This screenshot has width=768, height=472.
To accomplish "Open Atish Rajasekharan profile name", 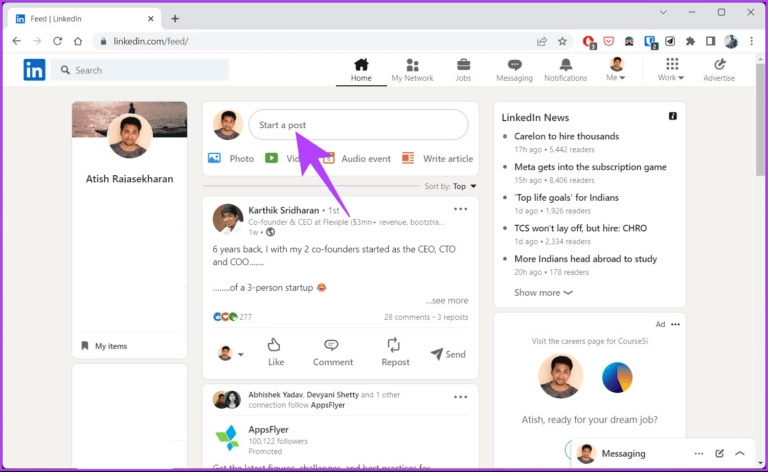I will pyautogui.click(x=129, y=179).
